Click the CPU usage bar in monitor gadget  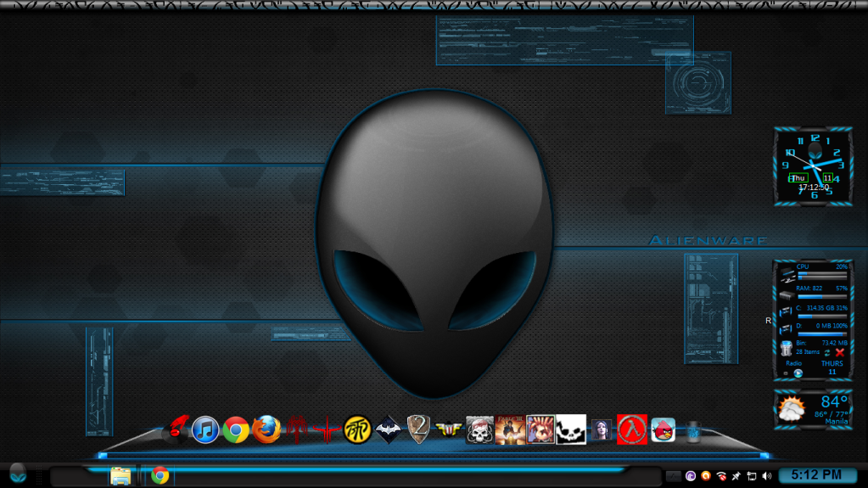[x=822, y=275]
